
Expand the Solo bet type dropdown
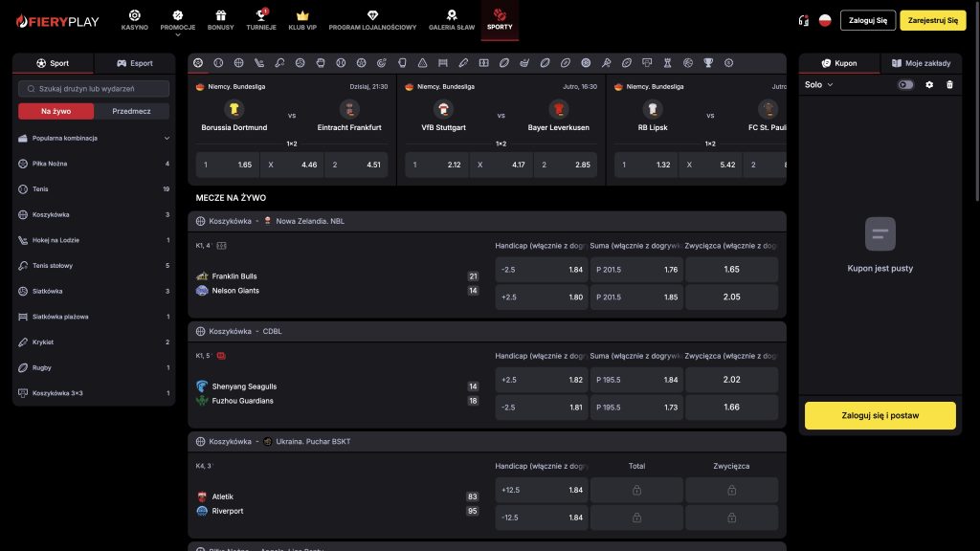coord(819,84)
